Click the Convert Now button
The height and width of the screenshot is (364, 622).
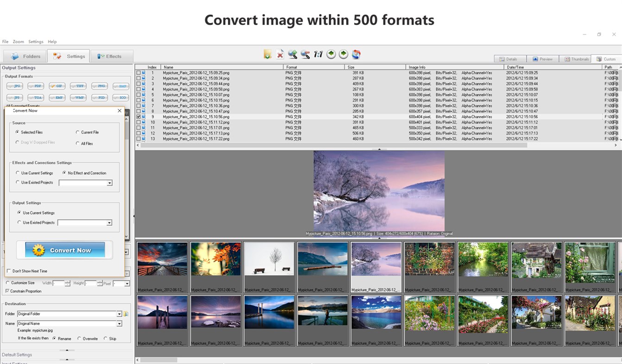tap(65, 249)
